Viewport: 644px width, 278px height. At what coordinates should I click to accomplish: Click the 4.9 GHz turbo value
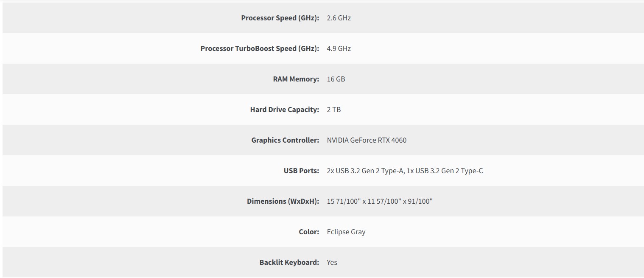point(339,48)
